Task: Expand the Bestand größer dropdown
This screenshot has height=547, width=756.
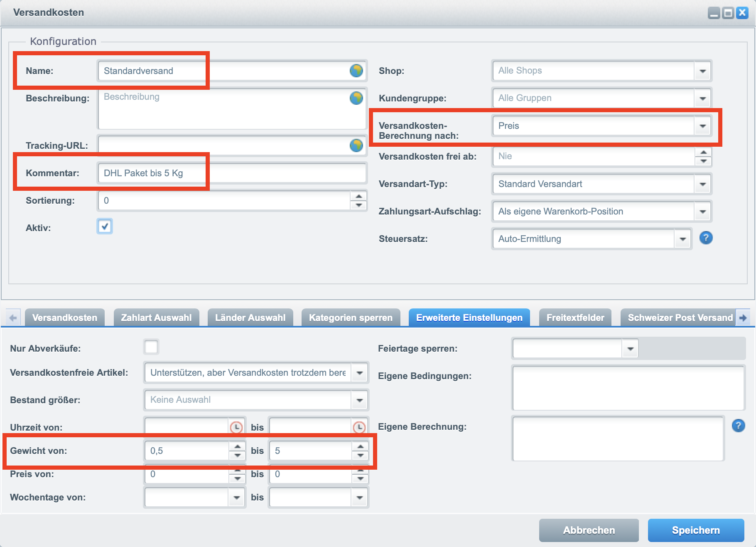Action: pos(360,400)
